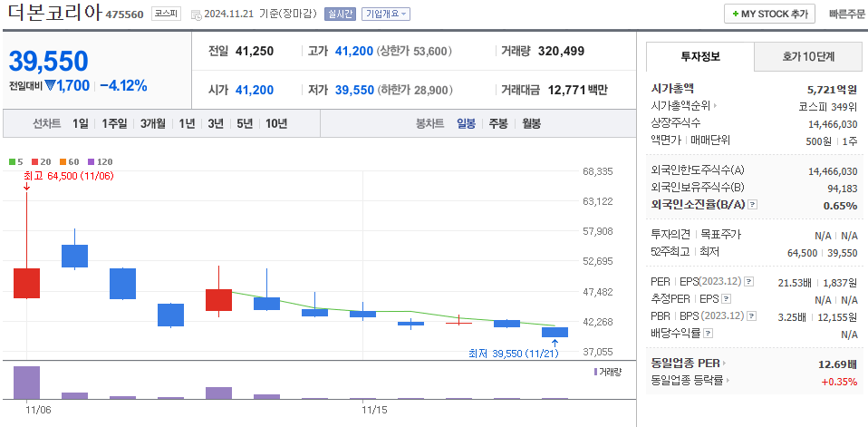Click the 거래대금 value 12,771

[566, 90]
